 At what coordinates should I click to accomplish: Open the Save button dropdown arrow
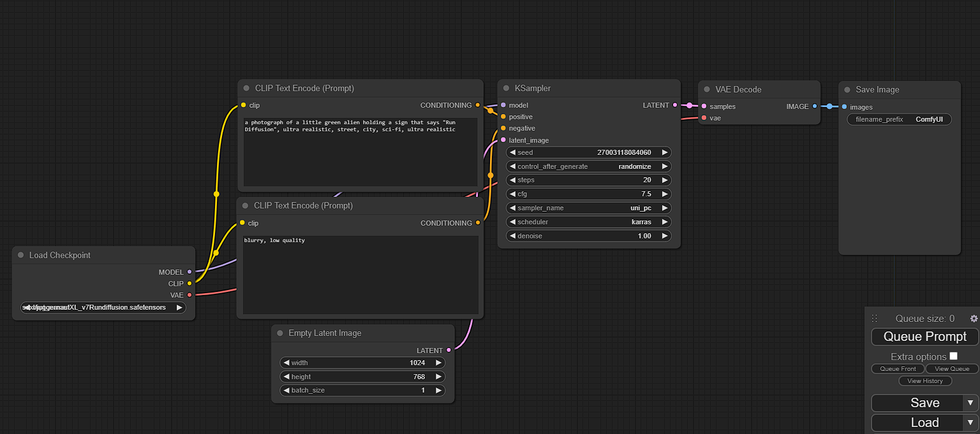[970, 403]
